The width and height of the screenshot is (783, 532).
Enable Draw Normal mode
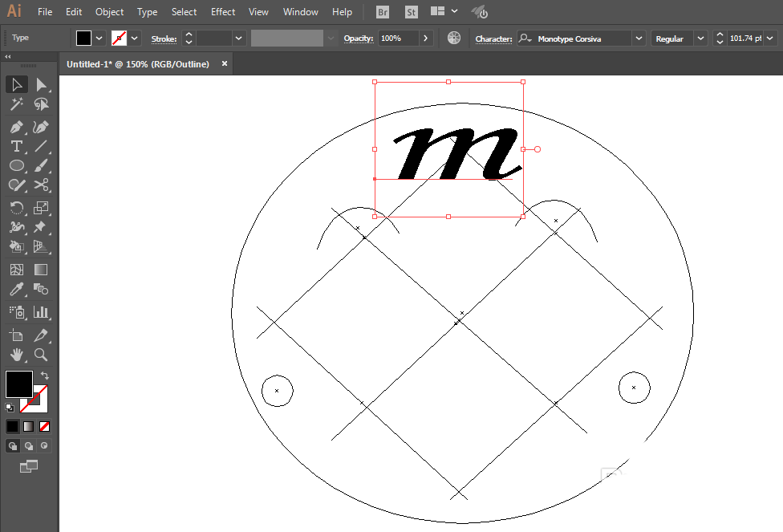[13, 445]
